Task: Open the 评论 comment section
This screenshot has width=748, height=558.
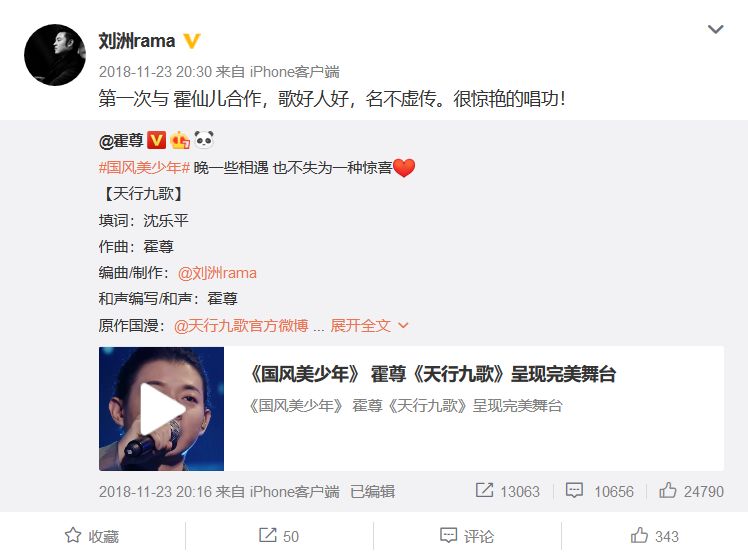Action: [x=467, y=536]
